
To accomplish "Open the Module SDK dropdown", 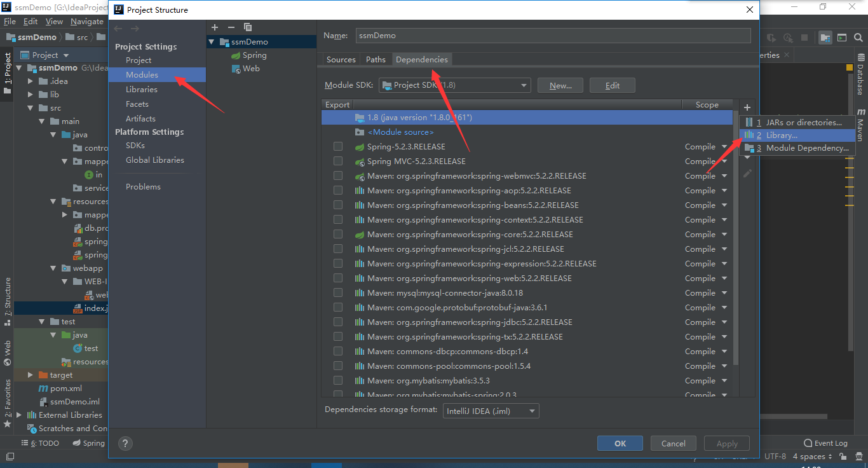I will [x=455, y=85].
